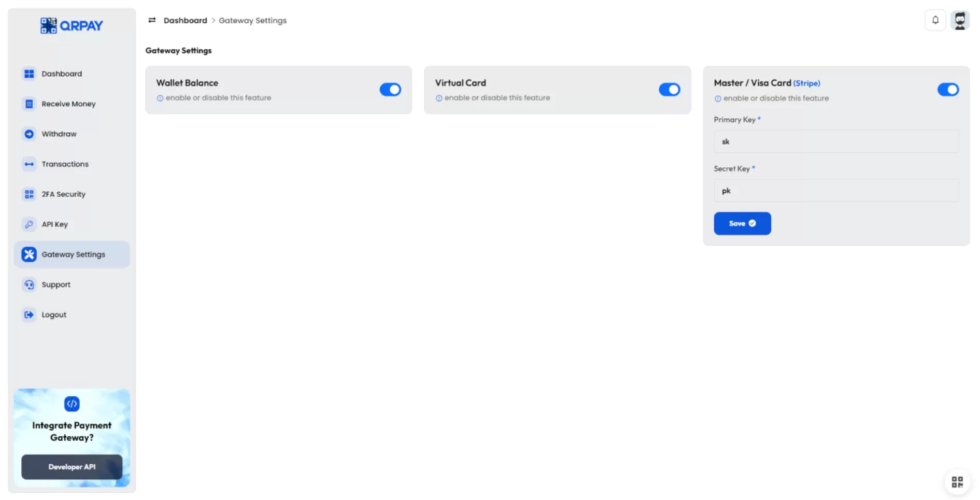Screen dimensions: 980x500
Task: Click the QR code icon at bottom right
Action: pos(957,482)
